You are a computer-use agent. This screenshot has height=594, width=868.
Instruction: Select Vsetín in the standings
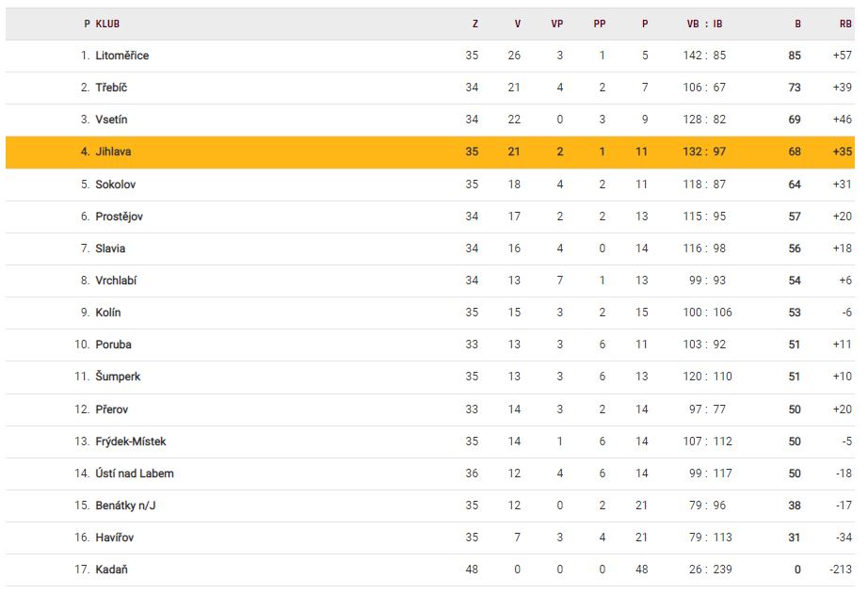click(x=111, y=120)
